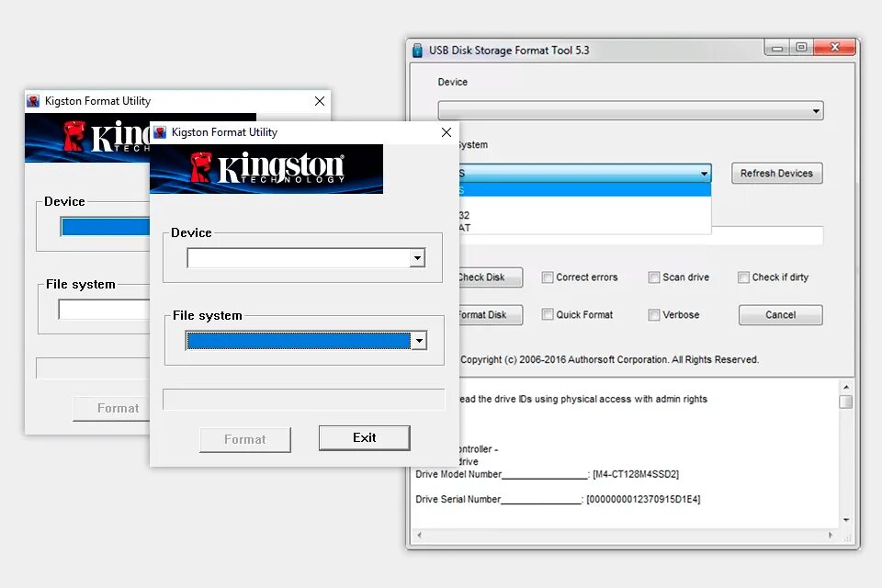Minimize the USB Disk Storage Format Tool
The image size is (882, 588).
777,47
